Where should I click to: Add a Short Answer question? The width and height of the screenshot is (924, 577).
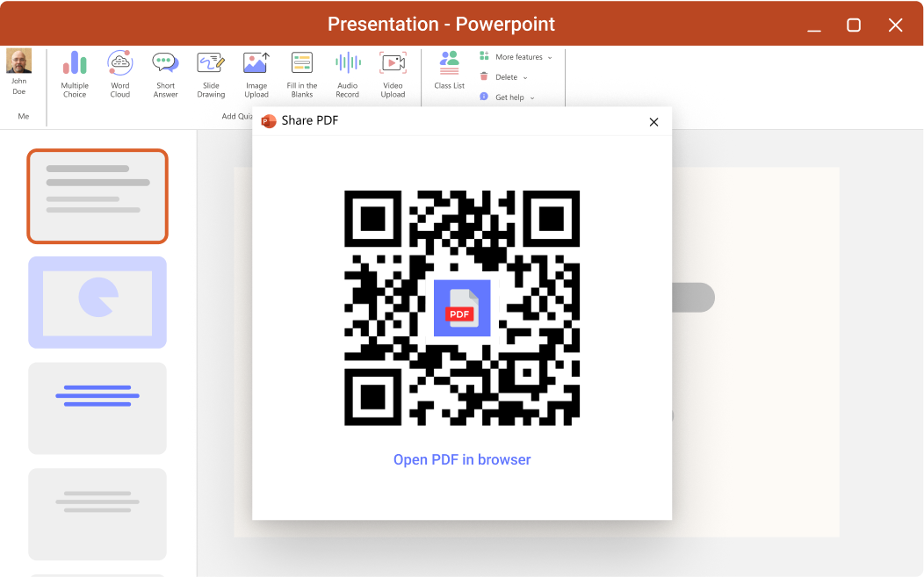pyautogui.click(x=166, y=75)
